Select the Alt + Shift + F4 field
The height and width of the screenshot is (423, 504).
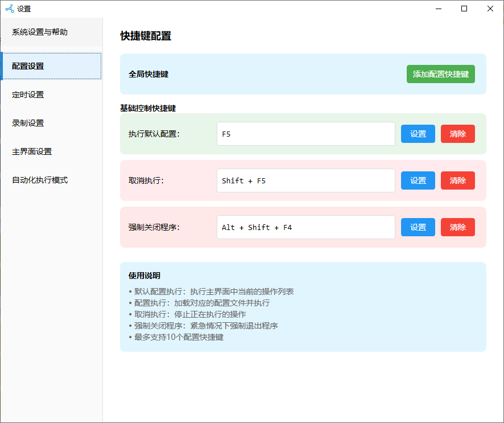tap(305, 227)
